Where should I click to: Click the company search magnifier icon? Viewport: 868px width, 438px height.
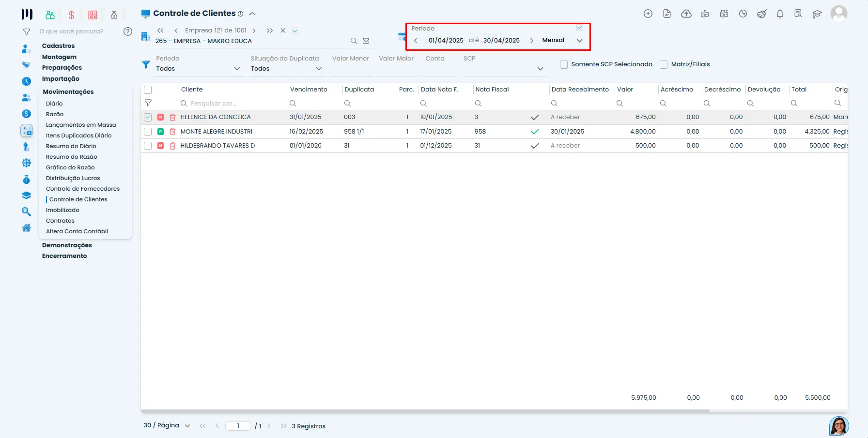tap(354, 41)
